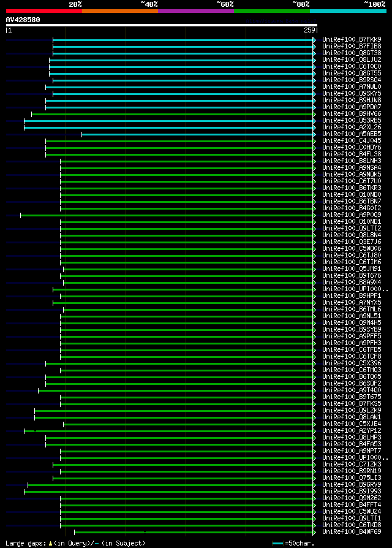Viewport: 392px width, 548px height.
Task: Select the UniRef100_Q9LTI2 label
Action: 352,229
